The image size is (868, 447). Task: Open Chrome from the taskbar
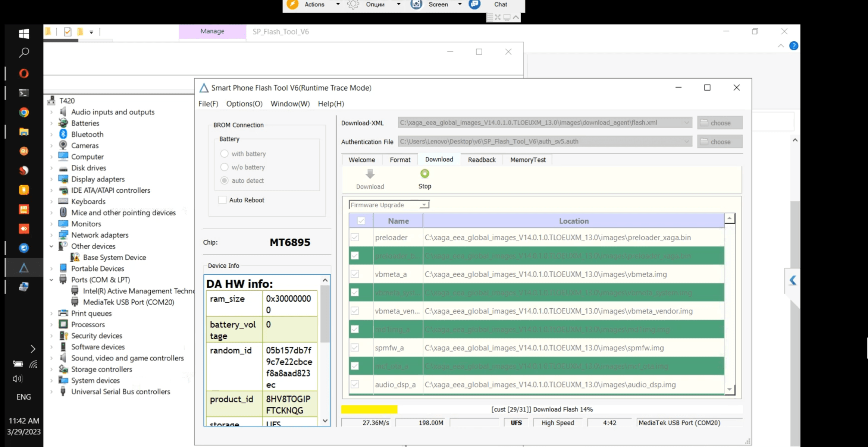pyautogui.click(x=24, y=112)
